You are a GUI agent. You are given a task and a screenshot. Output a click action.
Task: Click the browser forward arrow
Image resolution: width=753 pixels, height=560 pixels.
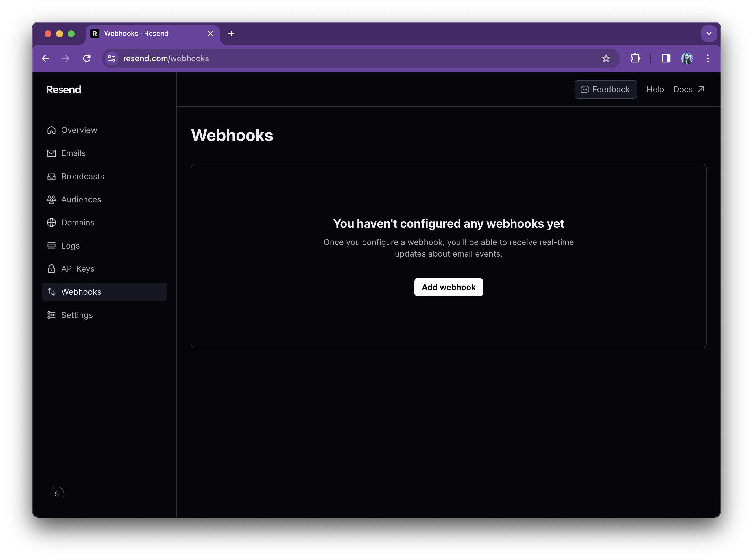point(66,58)
